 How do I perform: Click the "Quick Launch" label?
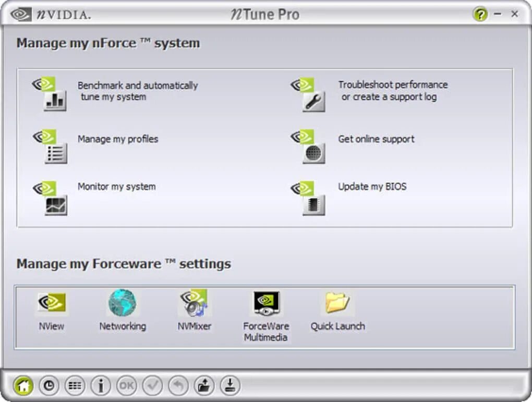pos(338,326)
